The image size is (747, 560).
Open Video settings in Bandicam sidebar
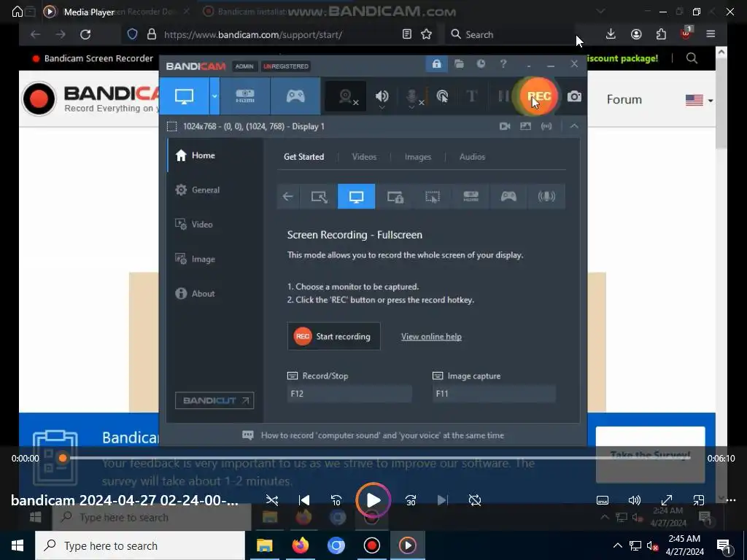[x=215, y=225]
